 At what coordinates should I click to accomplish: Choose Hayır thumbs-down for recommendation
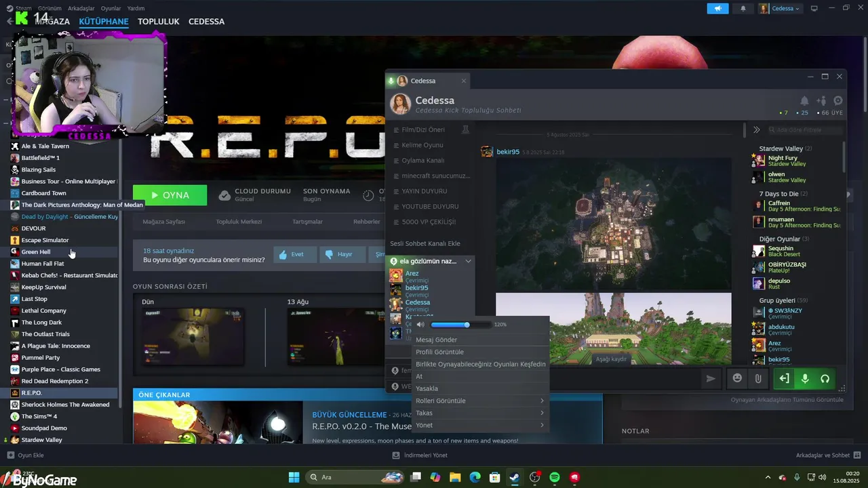point(342,254)
